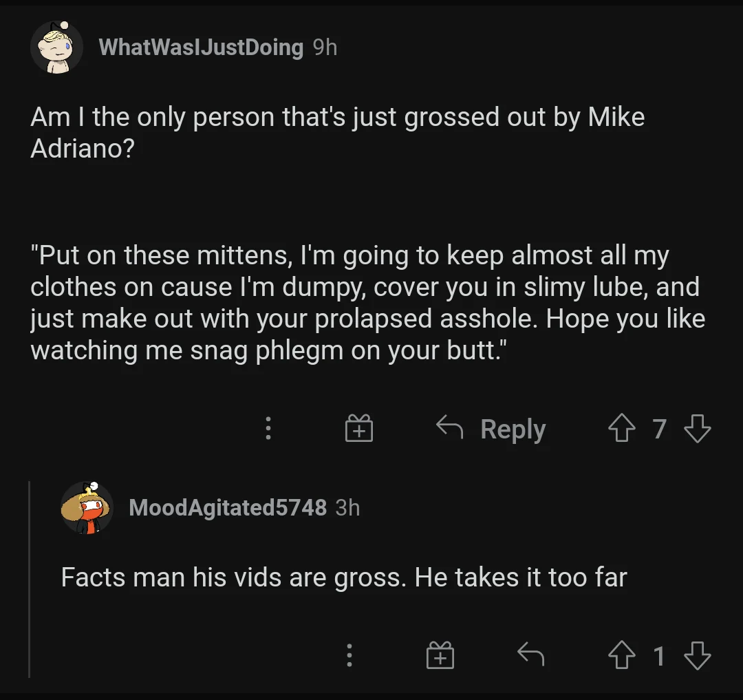Viewport: 743px width, 700px height.
Task: Open three-dot options on MoodAgitated5748's reply
Action: click(349, 655)
